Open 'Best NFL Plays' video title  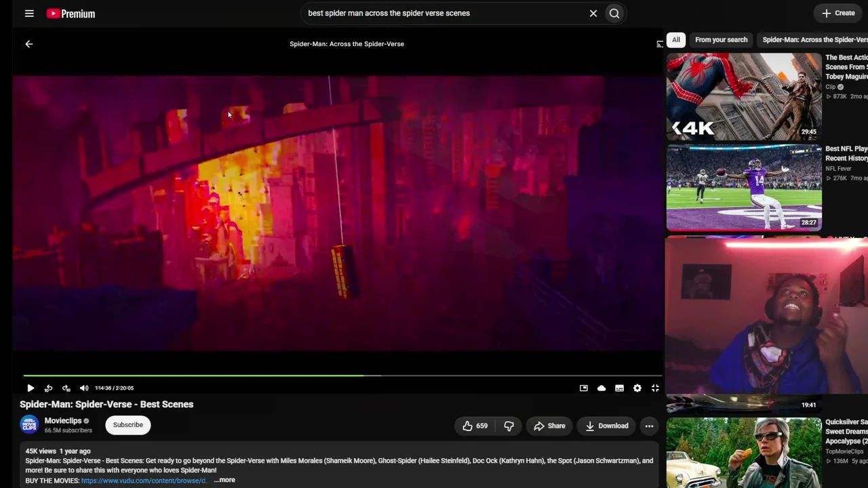pos(846,154)
